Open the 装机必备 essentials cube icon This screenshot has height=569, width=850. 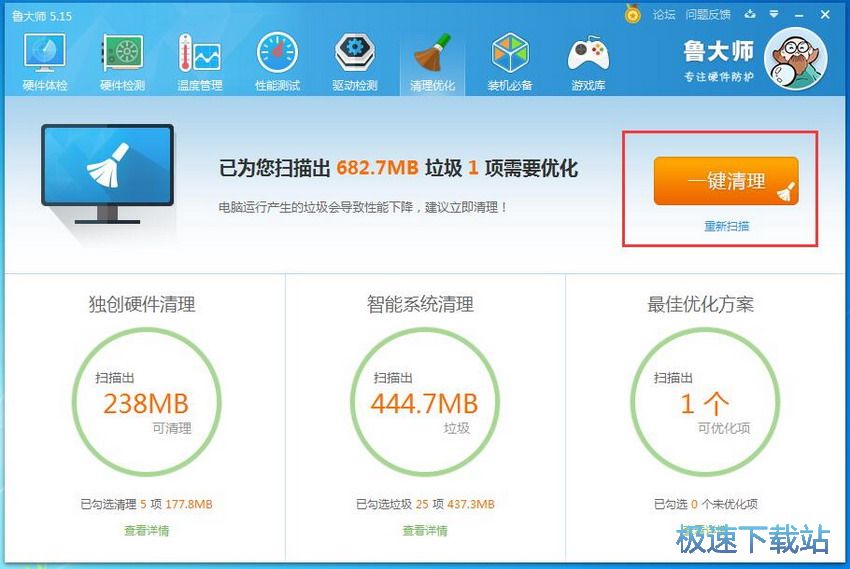click(x=510, y=61)
